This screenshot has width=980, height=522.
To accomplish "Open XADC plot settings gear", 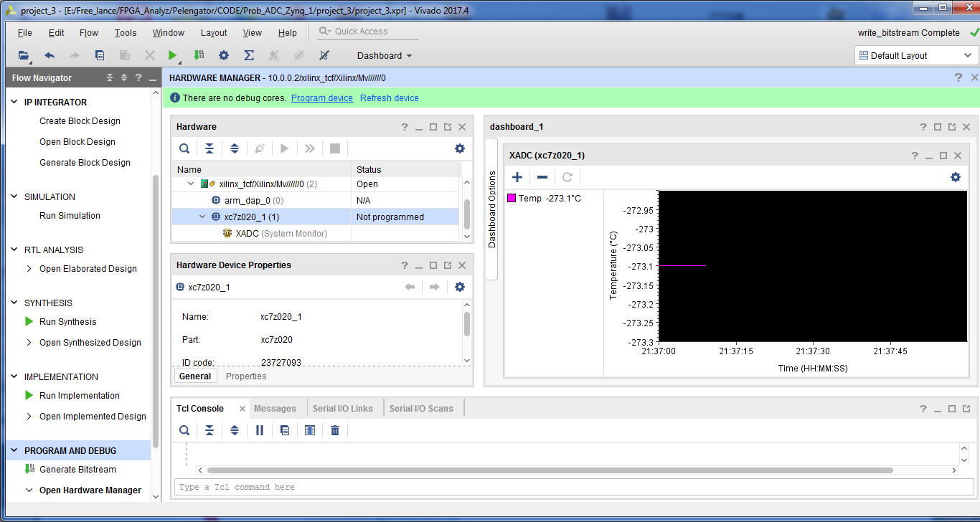I will (x=956, y=177).
